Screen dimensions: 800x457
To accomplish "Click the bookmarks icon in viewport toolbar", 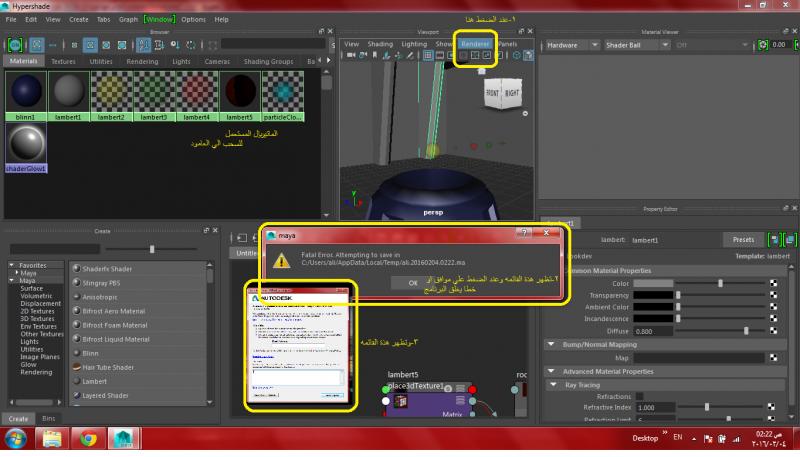I will pyautogui.click(x=374, y=55).
